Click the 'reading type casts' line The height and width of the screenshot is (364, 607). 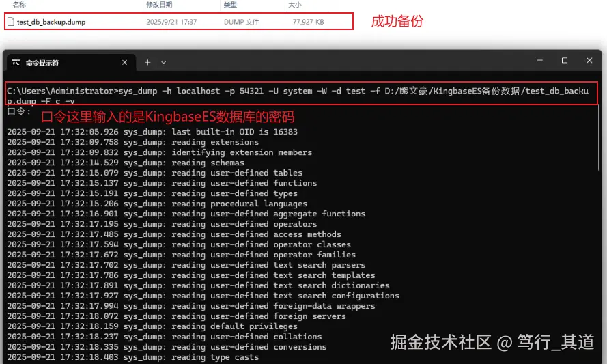(x=132, y=357)
